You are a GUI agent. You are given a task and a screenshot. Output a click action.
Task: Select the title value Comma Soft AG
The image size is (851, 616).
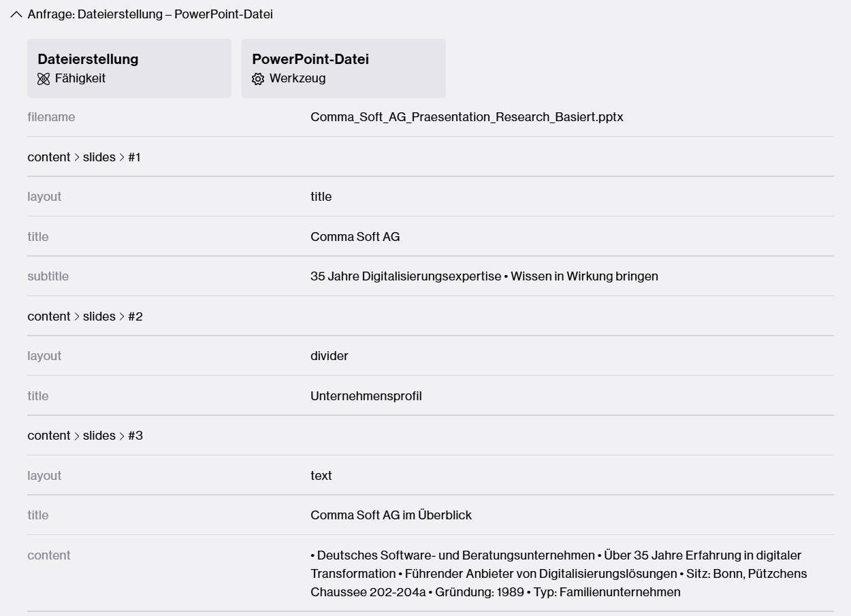click(x=355, y=236)
